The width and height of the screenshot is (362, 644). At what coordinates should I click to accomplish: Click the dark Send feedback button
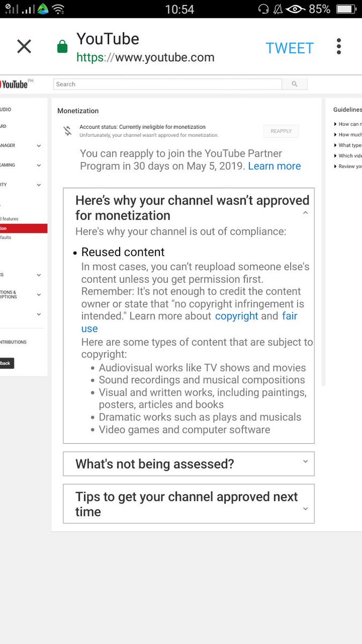[7, 363]
